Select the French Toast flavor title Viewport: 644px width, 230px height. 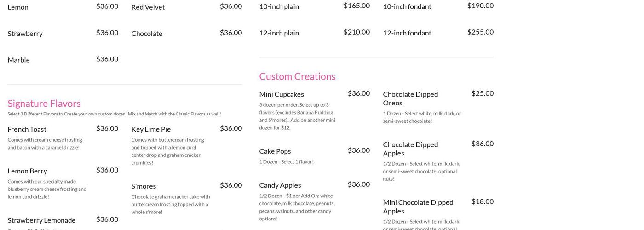pyautogui.click(x=27, y=129)
